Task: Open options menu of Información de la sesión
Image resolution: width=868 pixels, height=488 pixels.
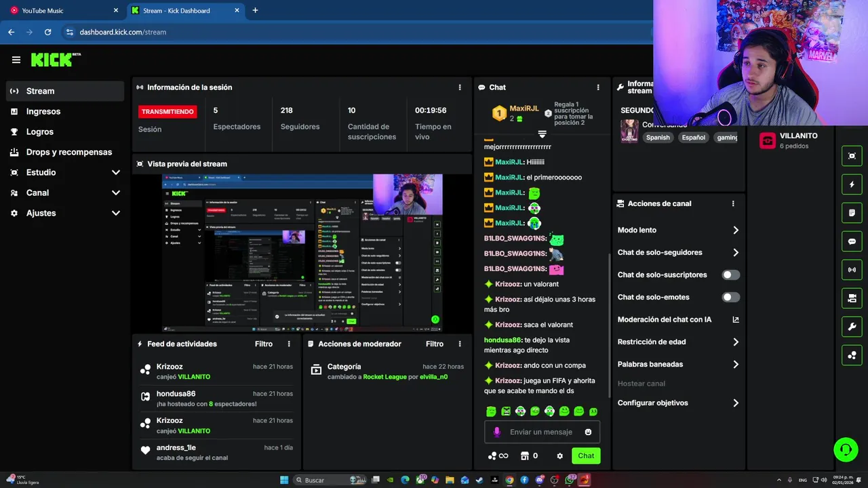Action: click(460, 87)
